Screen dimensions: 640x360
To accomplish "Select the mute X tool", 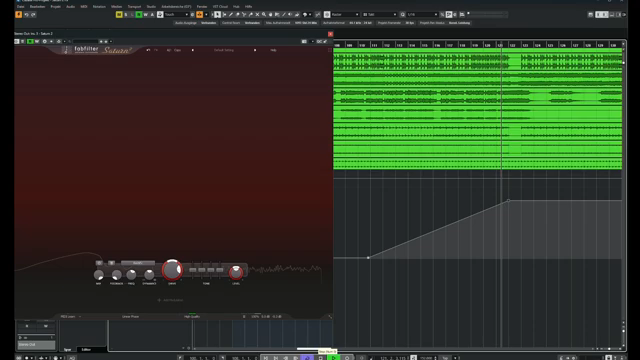I will pyautogui.click(x=257, y=15).
